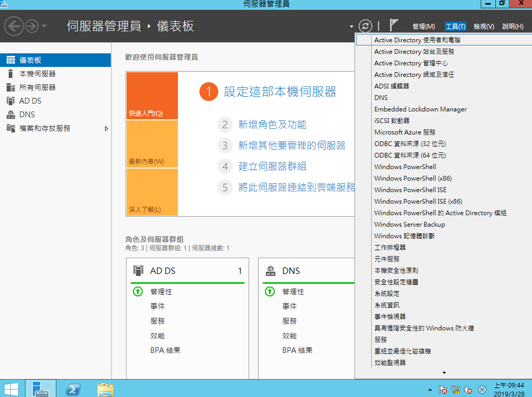The width and height of the screenshot is (532, 397).
Task: Select AD DS in the sidebar
Action: (56, 101)
